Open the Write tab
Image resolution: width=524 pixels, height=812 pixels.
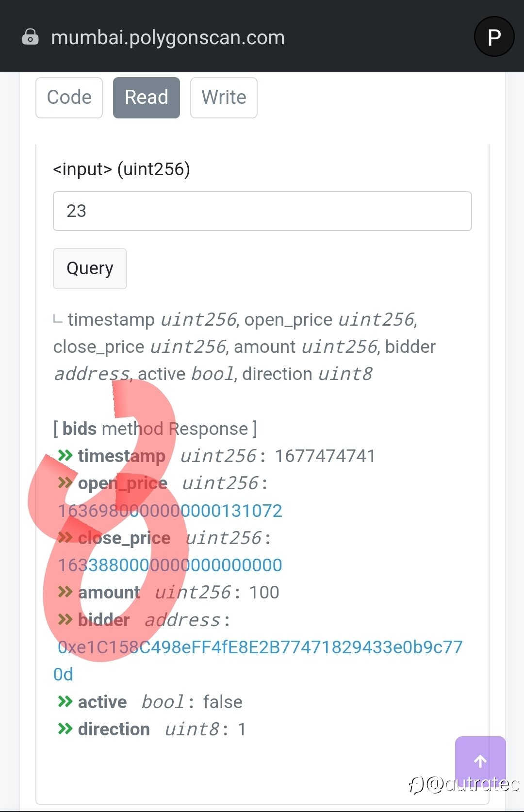(224, 98)
